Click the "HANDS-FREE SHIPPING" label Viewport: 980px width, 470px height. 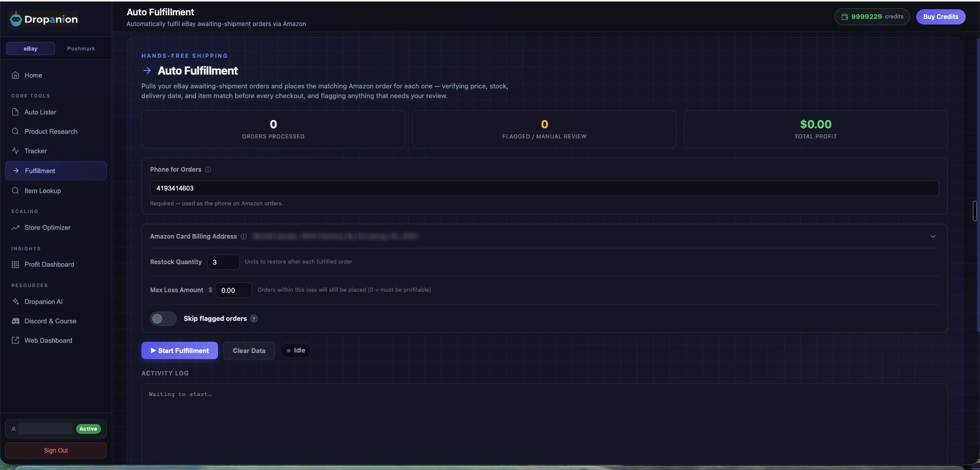pos(185,56)
